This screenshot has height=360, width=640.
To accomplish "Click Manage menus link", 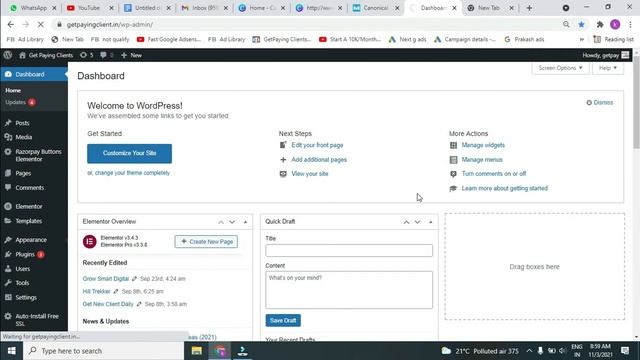I will (x=482, y=160).
